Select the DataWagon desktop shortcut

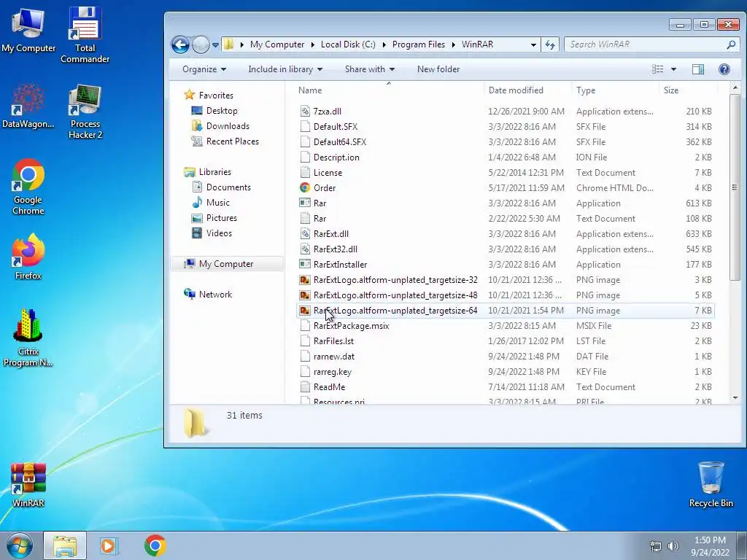28,106
